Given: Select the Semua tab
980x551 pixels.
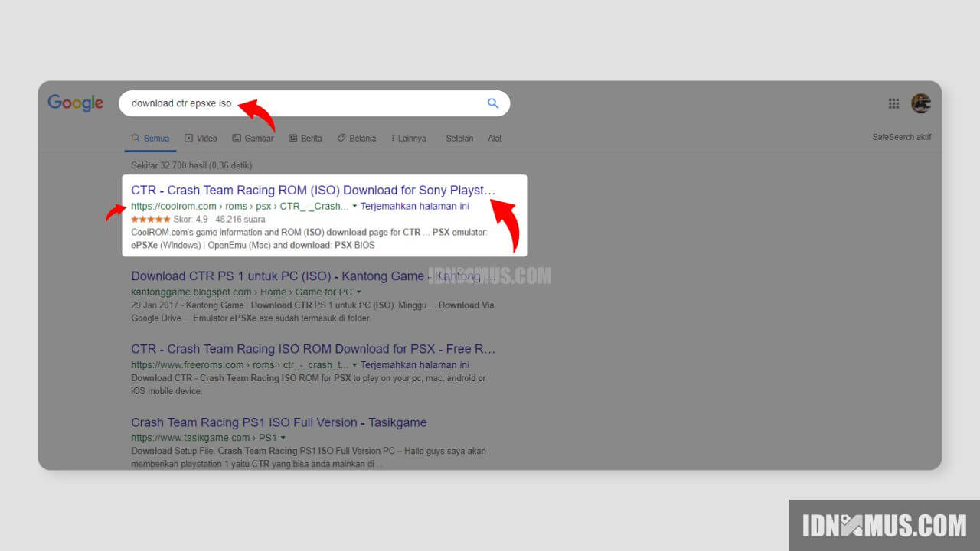Looking at the screenshot, I should [150, 139].
